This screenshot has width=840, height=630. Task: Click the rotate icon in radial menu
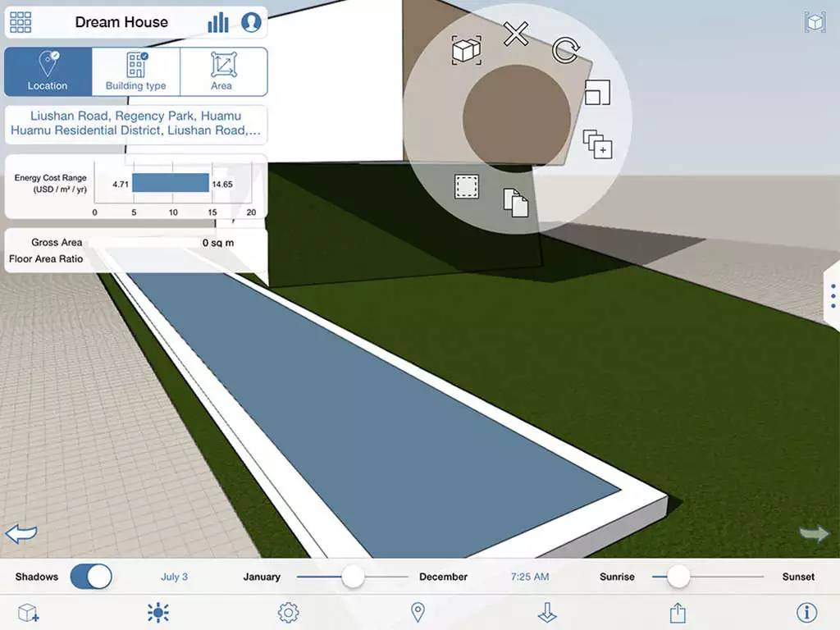(x=564, y=50)
